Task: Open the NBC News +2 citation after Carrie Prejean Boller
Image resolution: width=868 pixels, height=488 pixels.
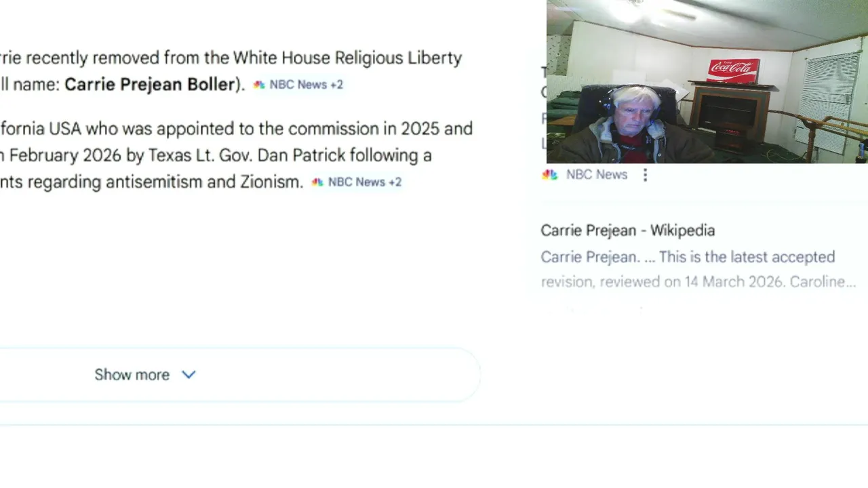Action: (x=298, y=85)
